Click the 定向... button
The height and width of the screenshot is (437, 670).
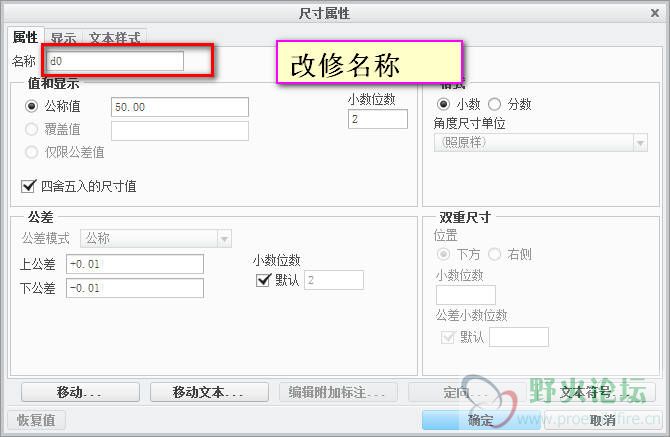coord(467,392)
